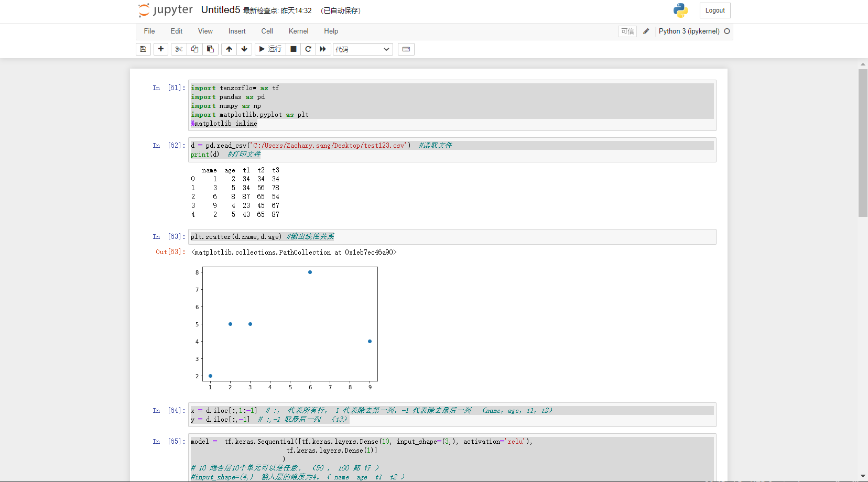Copy selected cells icon

pyautogui.click(x=194, y=49)
